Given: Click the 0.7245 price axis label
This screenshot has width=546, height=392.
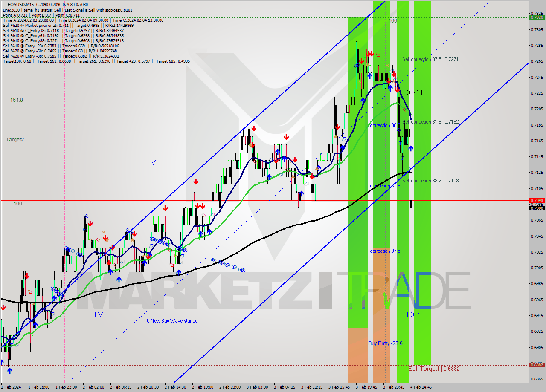Looking at the screenshot, I should [537, 77].
